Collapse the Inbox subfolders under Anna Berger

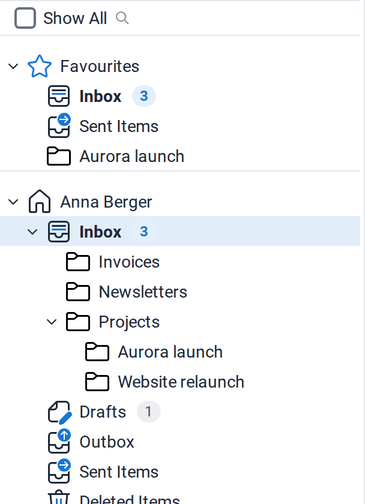point(32,231)
